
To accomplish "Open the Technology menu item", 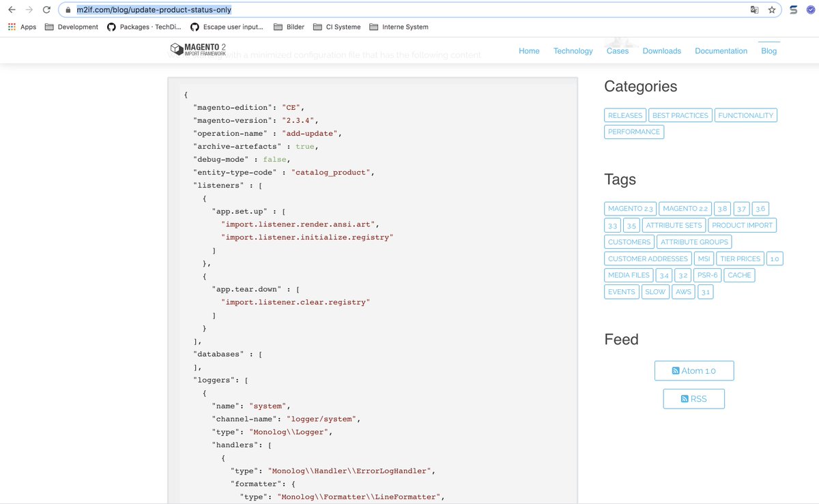I will click(573, 51).
